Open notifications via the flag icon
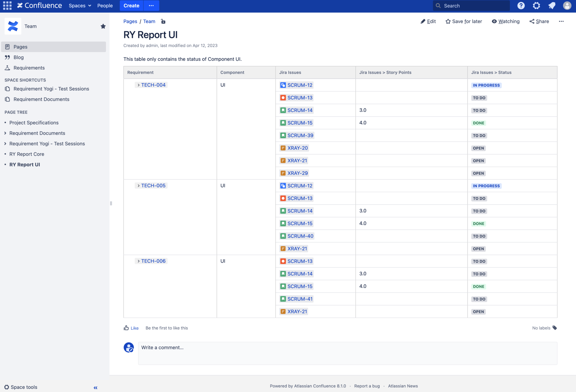 pyautogui.click(x=552, y=6)
